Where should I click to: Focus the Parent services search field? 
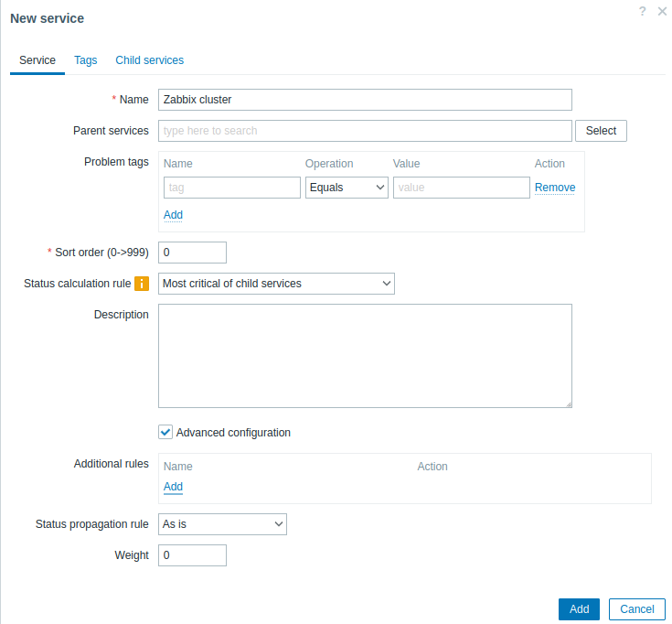[x=365, y=131]
